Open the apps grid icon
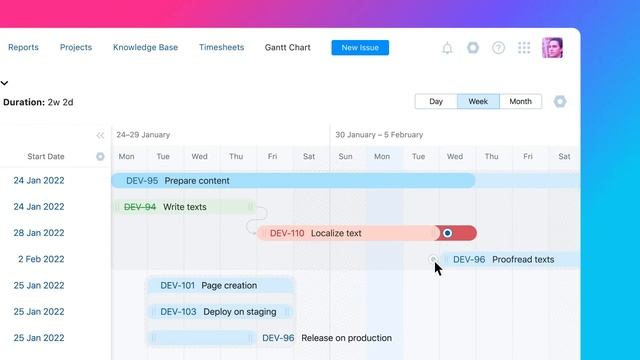The height and width of the screenshot is (360, 640). pos(524,48)
